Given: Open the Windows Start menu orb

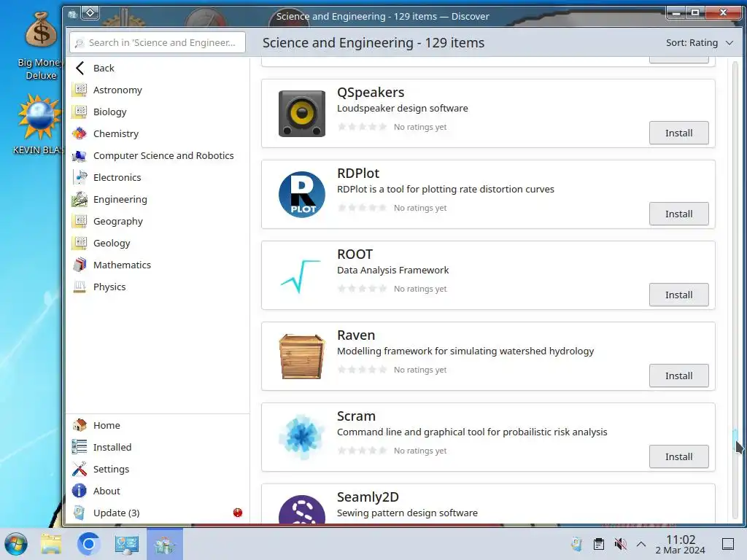Looking at the screenshot, I should point(16,544).
